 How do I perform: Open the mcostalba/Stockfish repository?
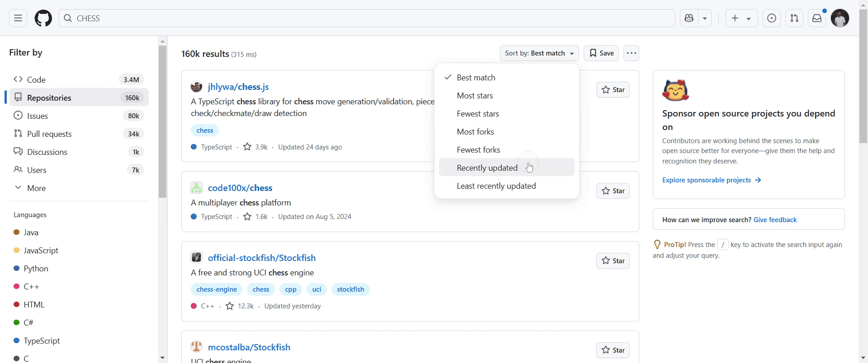pyautogui.click(x=249, y=347)
